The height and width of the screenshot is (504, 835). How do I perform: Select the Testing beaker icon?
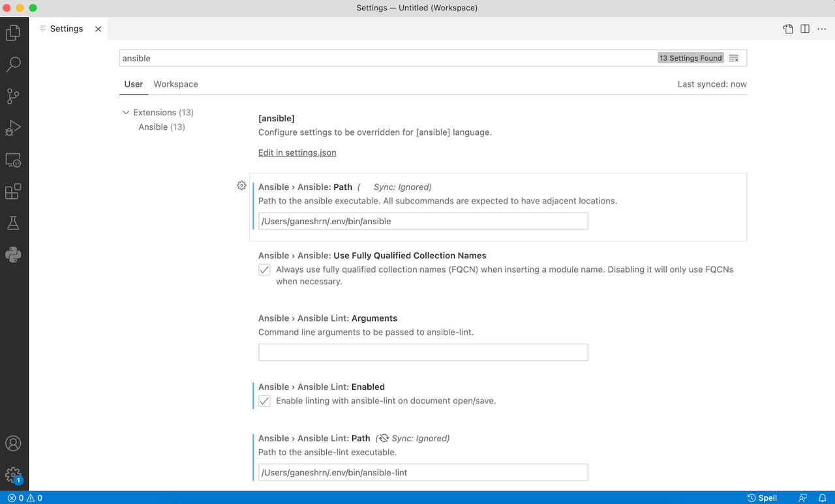pos(14,222)
